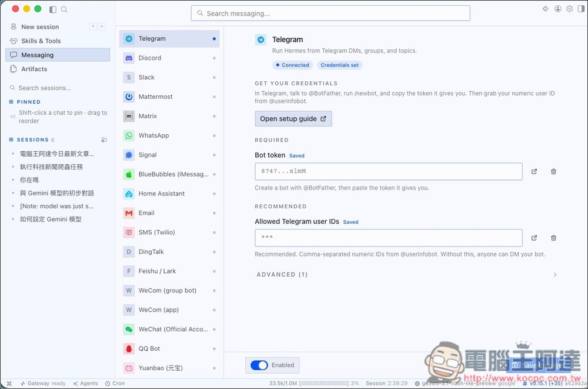The width and height of the screenshot is (588, 389).
Task: Select Discord platform
Action: click(x=169, y=58)
